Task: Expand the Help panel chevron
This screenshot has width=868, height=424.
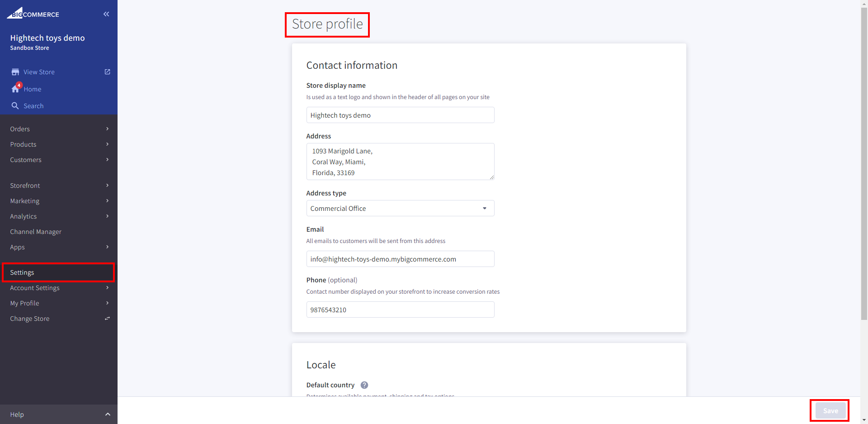Action: click(108, 414)
